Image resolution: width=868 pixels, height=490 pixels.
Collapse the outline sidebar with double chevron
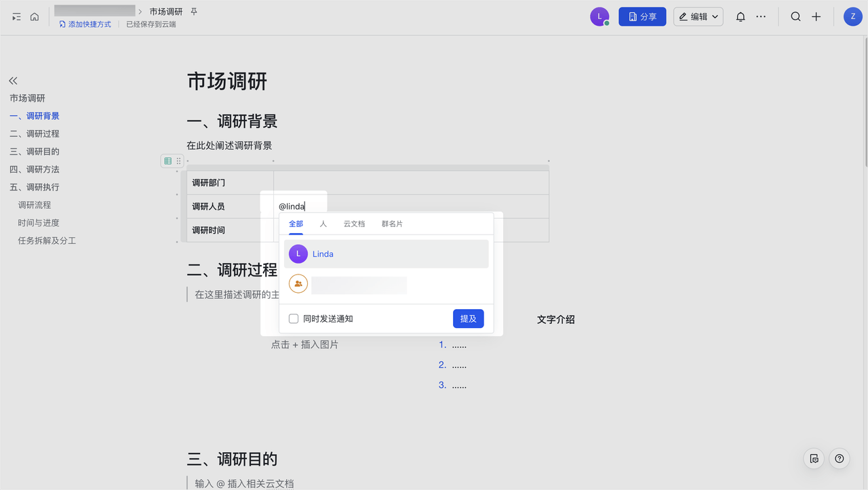point(13,80)
